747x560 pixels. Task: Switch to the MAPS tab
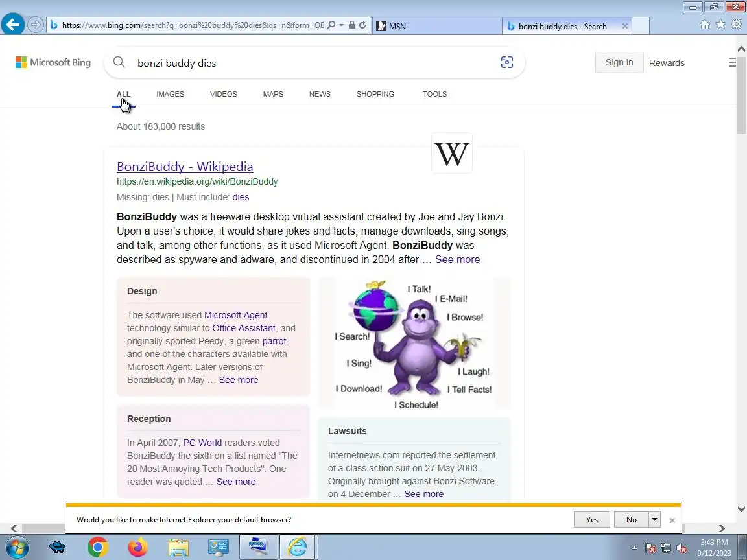[273, 94]
